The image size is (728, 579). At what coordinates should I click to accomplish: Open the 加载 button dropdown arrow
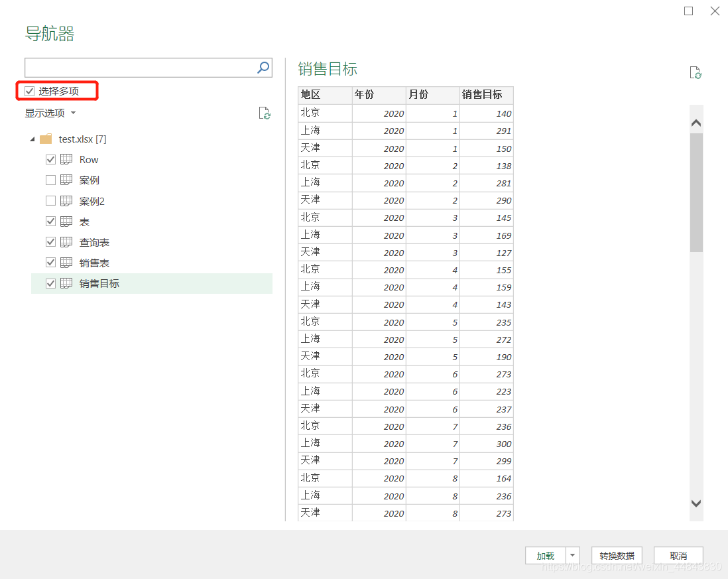(572, 555)
